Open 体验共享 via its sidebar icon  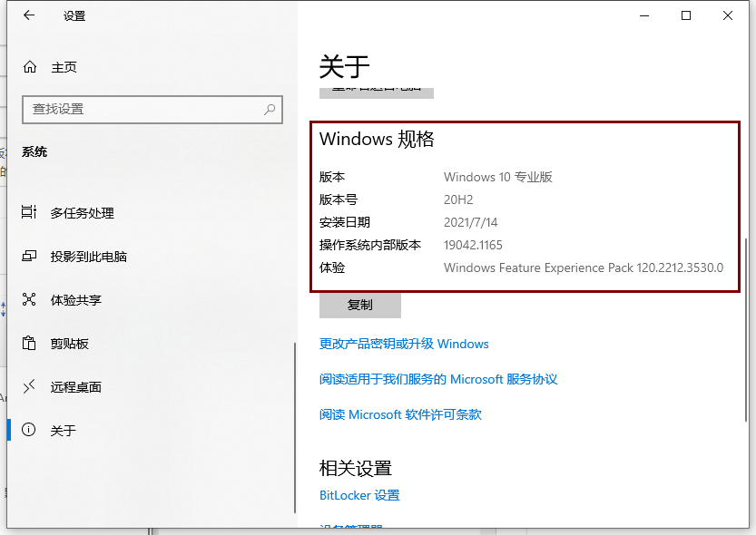(x=30, y=300)
